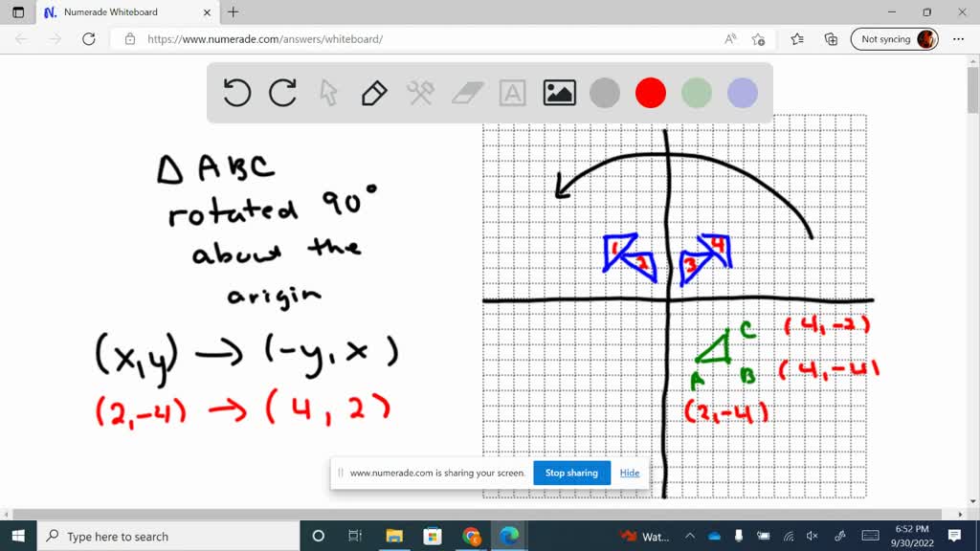This screenshot has height=551, width=980.
Task: Open the browser Settings and more menu
Action: click(958, 38)
